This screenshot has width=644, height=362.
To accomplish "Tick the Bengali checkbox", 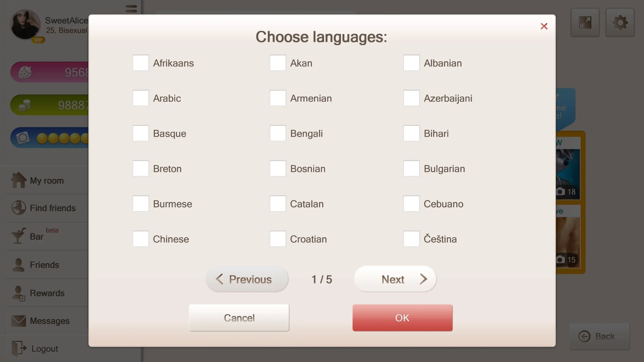I will click(277, 133).
